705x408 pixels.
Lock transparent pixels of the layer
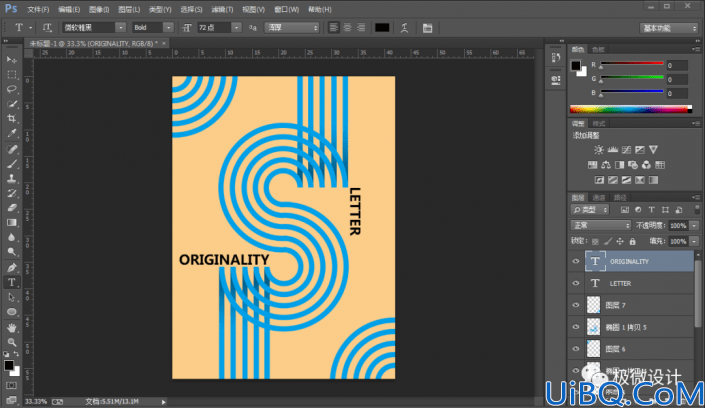click(x=595, y=242)
